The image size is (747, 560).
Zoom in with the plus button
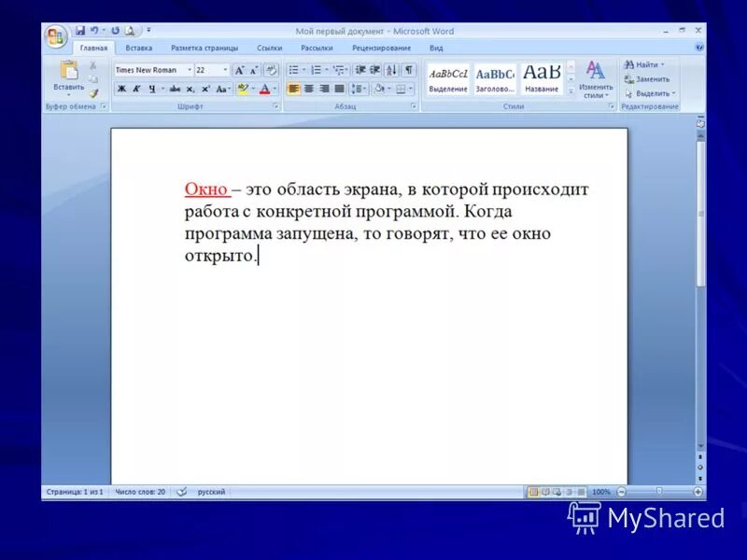[698, 492]
